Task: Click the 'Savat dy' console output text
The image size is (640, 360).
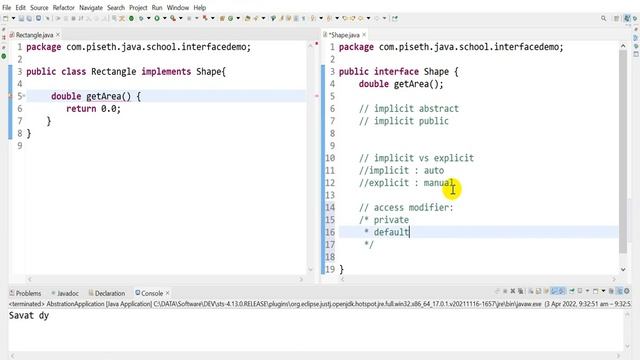Action: [x=29, y=316]
